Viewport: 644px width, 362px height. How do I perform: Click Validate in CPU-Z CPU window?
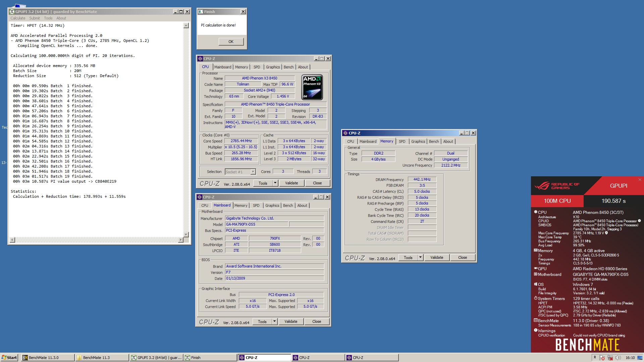point(291,183)
